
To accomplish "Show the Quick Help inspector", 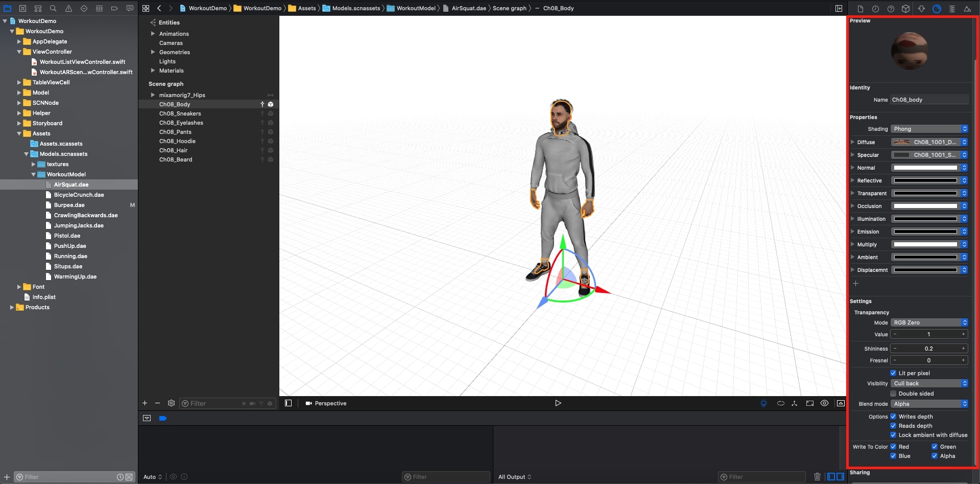I will (x=891, y=9).
